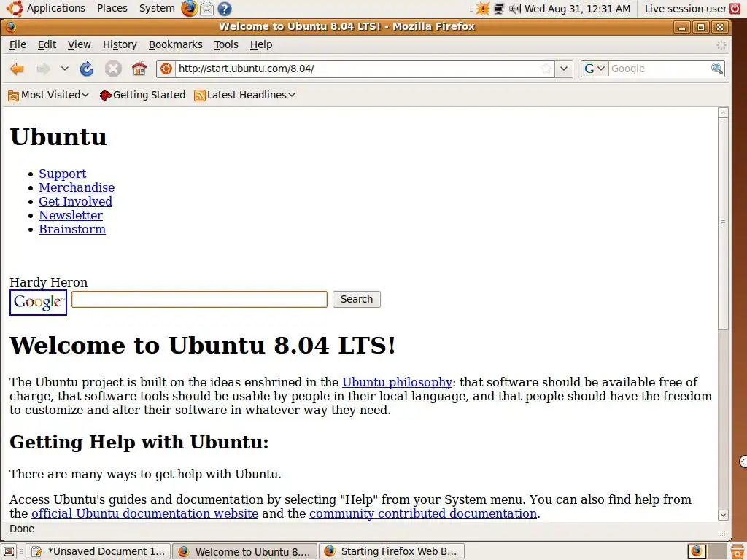Screen dimensions: 747x560
Task: Reload the page with the blue Reload icon
Action: point(87,69)
